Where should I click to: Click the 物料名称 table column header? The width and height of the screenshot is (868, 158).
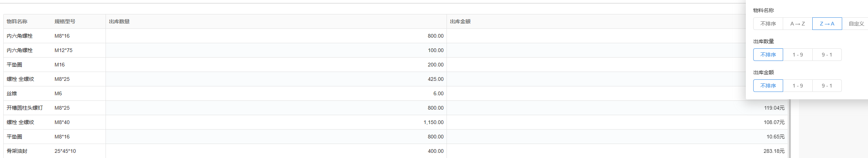click(17, 21)
